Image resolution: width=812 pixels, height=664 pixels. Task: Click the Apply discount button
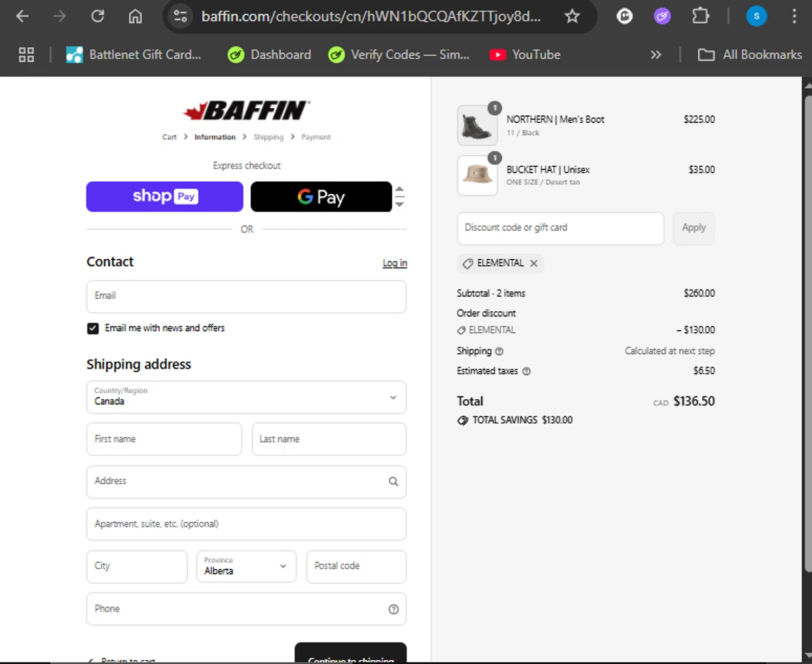coord(694,228)
